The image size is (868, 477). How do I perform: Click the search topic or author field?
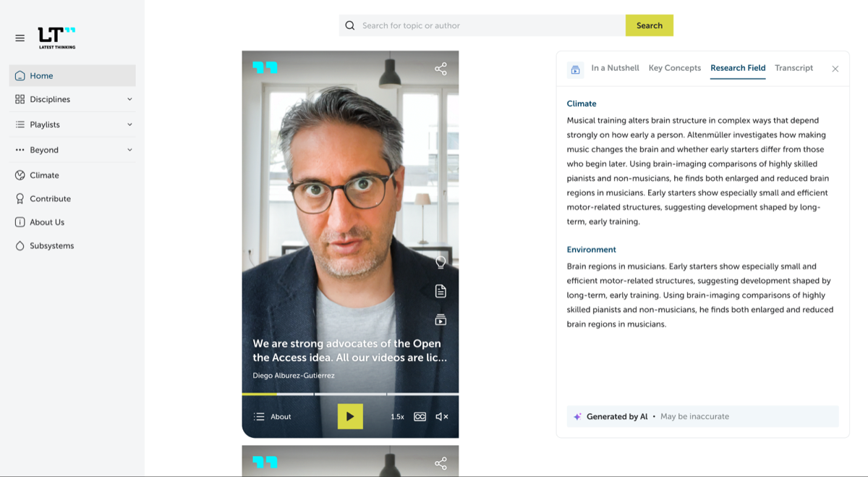point(482,25)
